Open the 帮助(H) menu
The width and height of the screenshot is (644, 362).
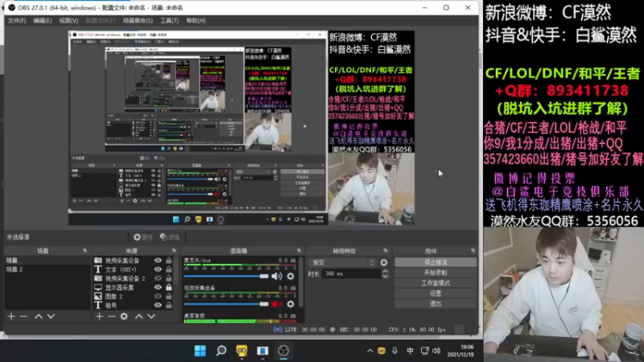click(196, 21)
